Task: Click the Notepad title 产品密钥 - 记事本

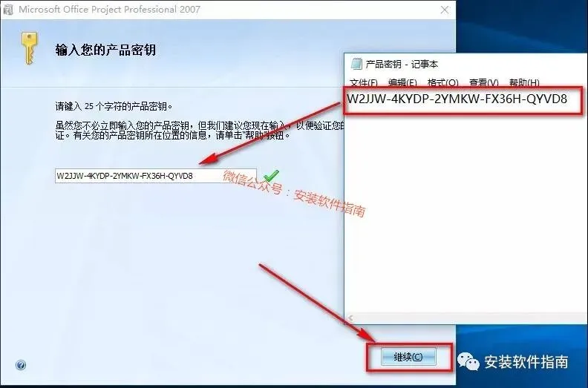Action: coord(402,64)
